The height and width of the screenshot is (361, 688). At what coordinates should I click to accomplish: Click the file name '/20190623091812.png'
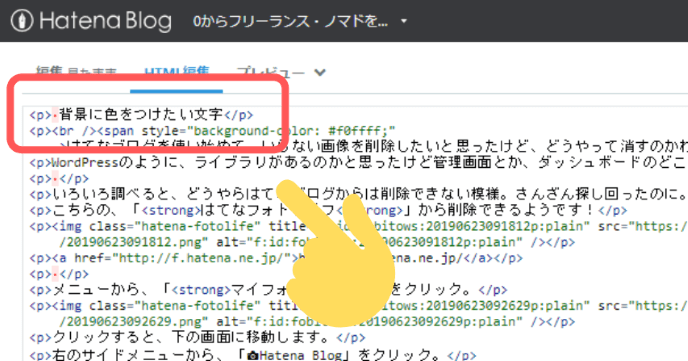pos(133,242)
